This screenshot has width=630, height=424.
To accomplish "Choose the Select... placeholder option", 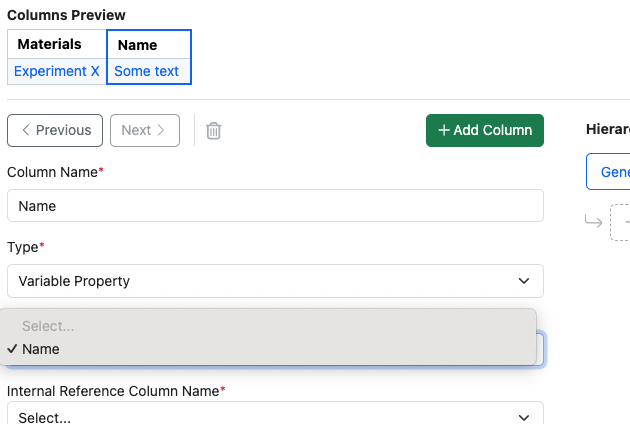I will tap(48, 326).
